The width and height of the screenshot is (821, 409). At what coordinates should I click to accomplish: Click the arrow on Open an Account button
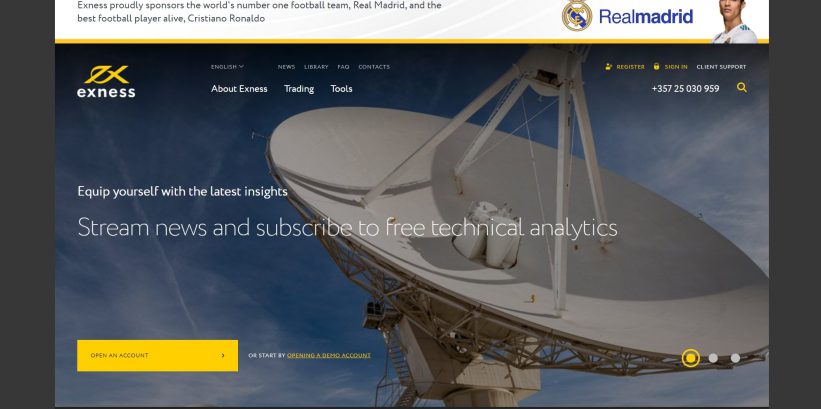tap(223, 356)
